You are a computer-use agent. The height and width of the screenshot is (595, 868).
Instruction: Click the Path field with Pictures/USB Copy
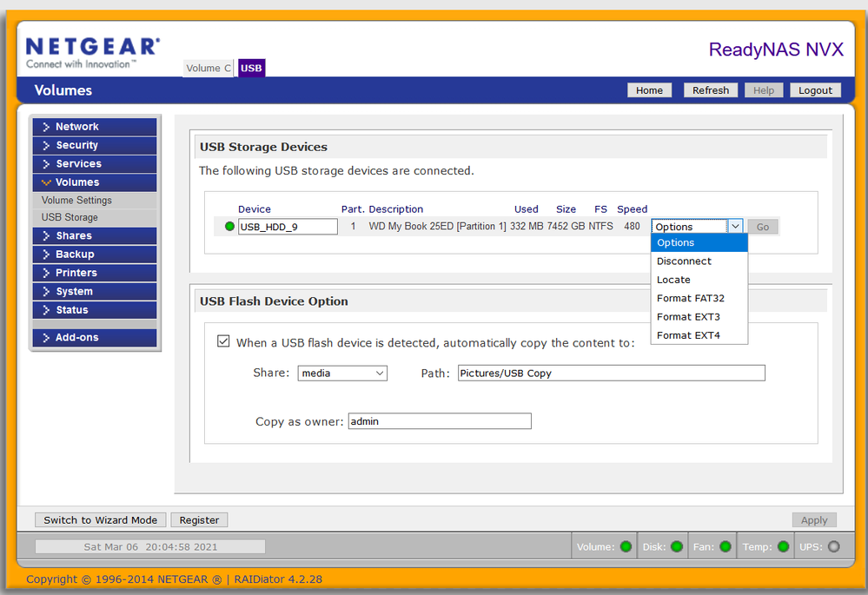coord(611,374)
